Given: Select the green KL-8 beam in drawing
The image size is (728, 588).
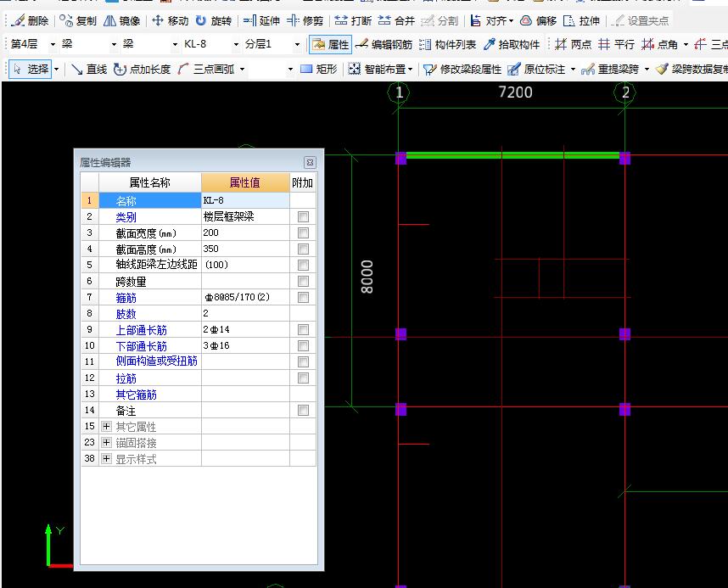Looking at the screenshot, I should pos(512,155).
